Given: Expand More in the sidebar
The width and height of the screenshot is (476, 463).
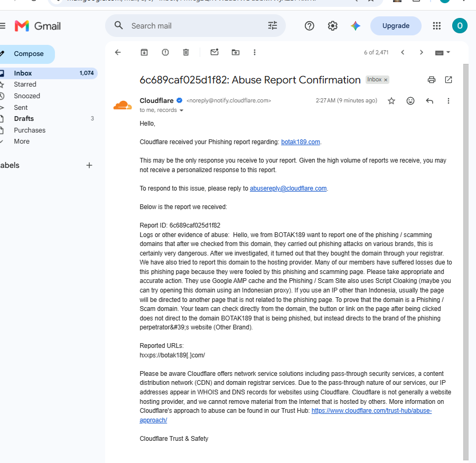Looking at the screenshot, I should point(22,141).
